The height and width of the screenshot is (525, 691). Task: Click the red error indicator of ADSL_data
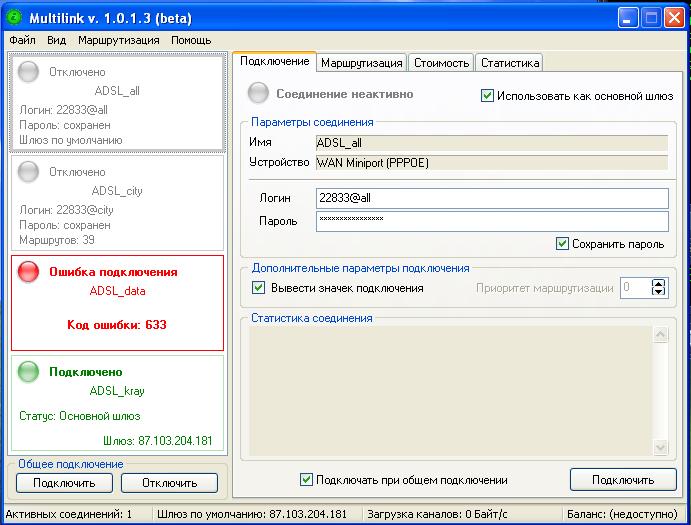30,272
